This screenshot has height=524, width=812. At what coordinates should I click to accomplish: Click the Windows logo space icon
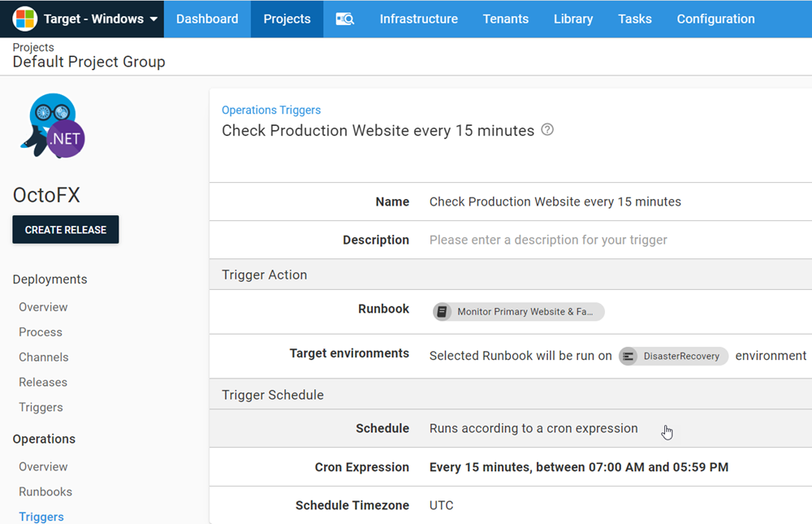(x=25, y=19)
